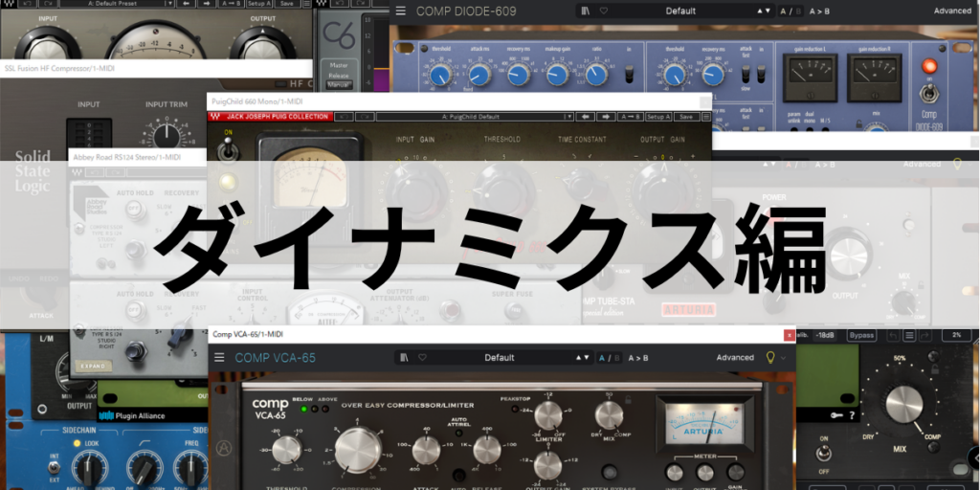Click the lock icon beside DIODE-609 mix
980x490 pixels.
pyautogui.click(x=859, y=123)
